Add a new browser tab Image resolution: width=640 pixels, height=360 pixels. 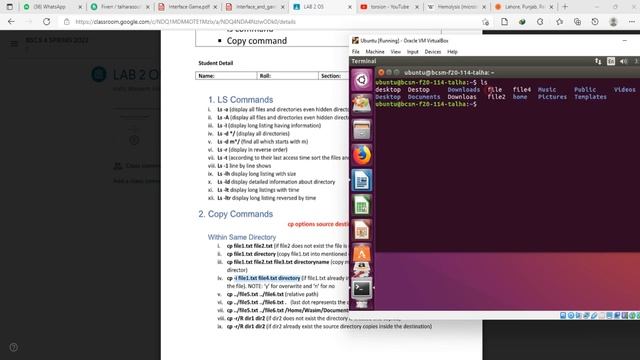565,7
